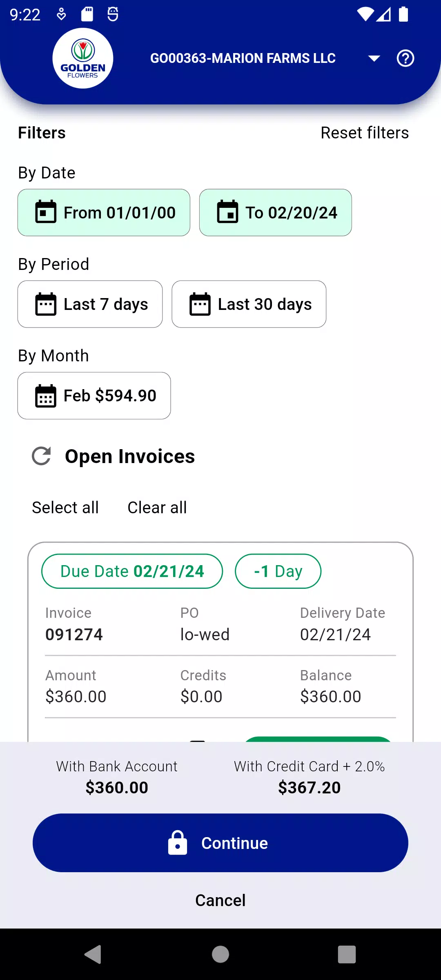Tap the Due Date 02/21/24 chip
The height and width of the screenshot is (980, 441).
[132, 571]
